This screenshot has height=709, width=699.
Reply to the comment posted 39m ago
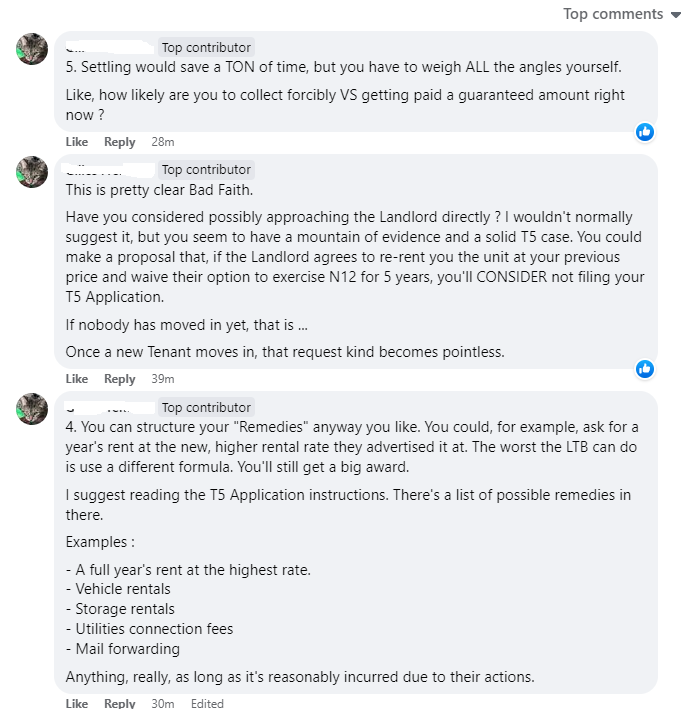coord(119,379)
